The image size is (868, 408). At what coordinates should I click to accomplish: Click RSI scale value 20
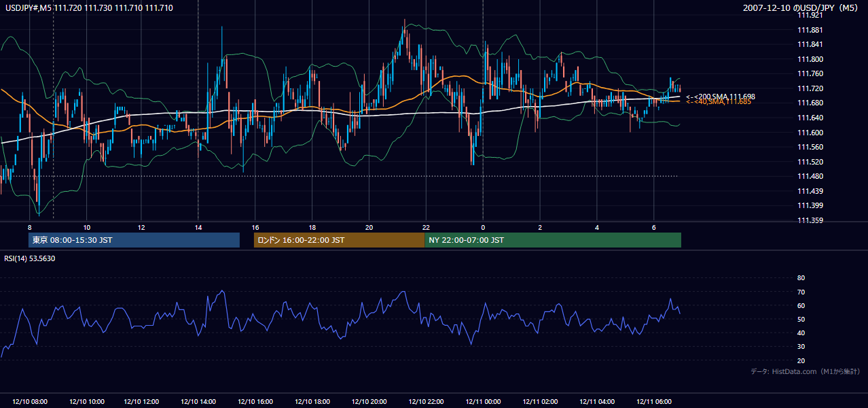click(x=801, y=360)
